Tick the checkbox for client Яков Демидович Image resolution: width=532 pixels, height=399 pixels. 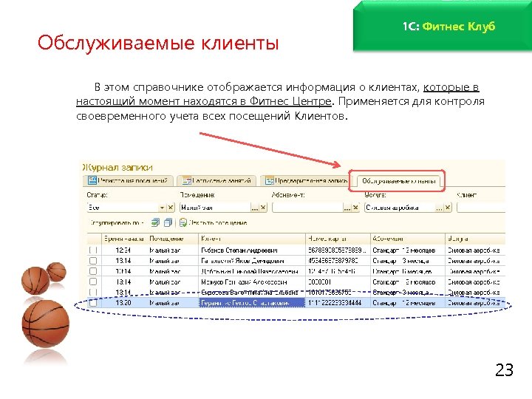[x=93, y=261]
